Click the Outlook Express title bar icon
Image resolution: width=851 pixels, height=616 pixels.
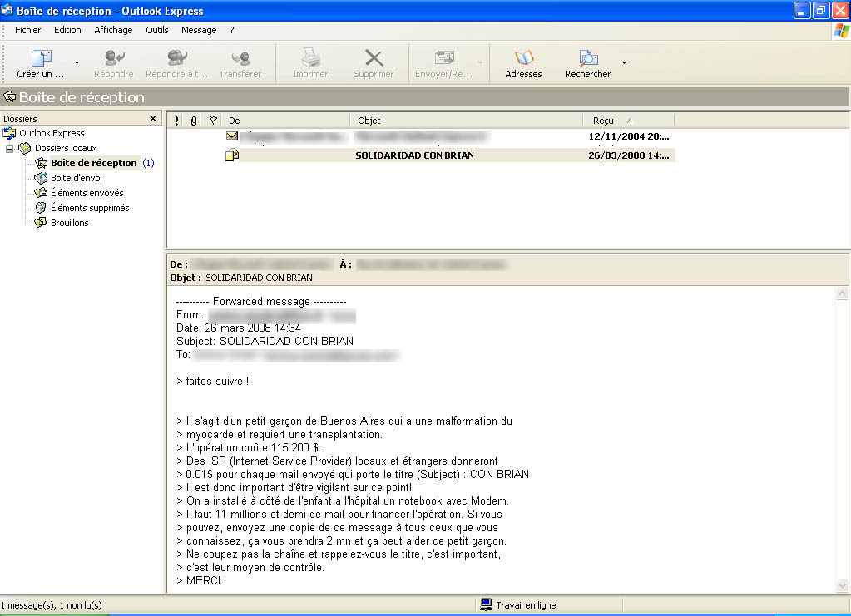click(7, 10)
